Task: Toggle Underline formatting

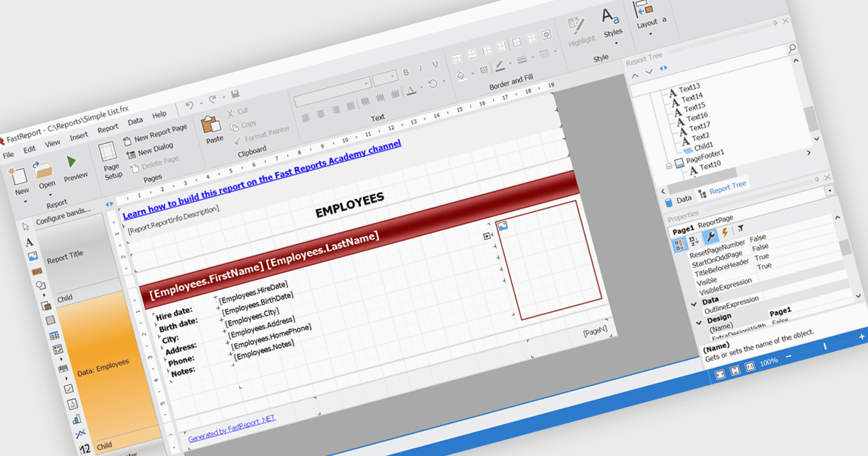Action: coord(435,64)
